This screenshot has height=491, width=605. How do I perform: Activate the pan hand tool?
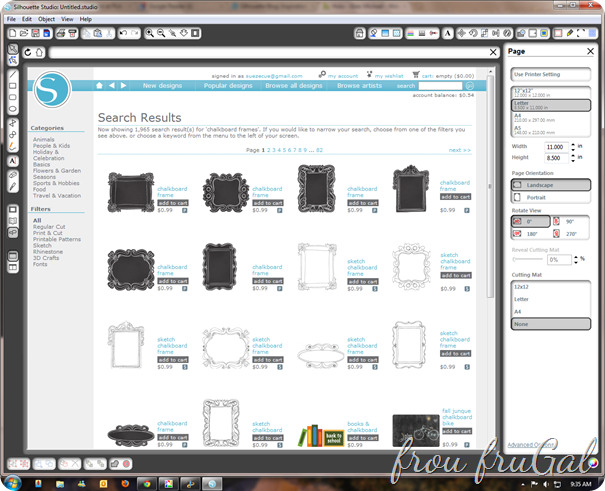[184, 33]
